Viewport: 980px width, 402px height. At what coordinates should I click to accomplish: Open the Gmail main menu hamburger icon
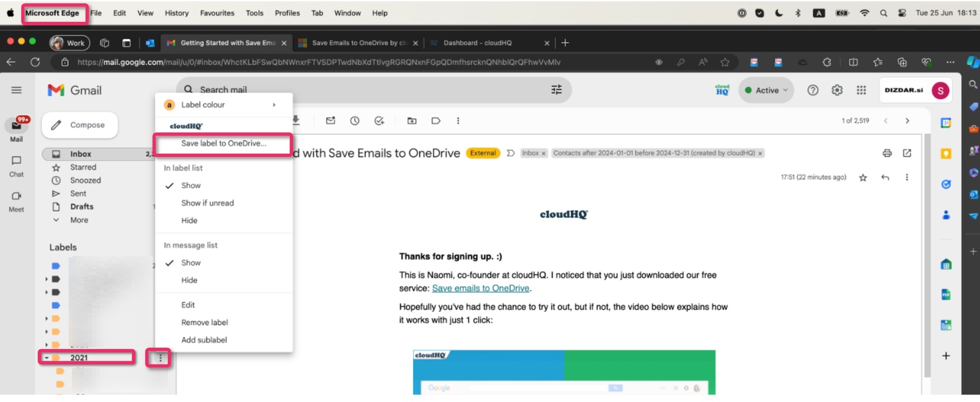pos(17,90)
